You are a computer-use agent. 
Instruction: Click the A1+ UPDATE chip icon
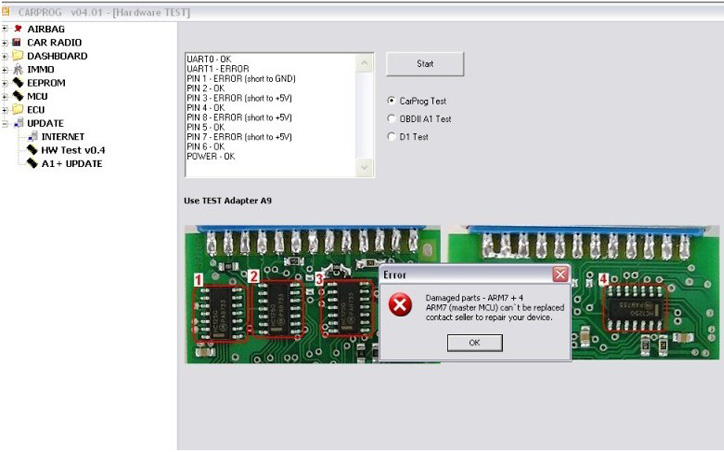point(32,163)
